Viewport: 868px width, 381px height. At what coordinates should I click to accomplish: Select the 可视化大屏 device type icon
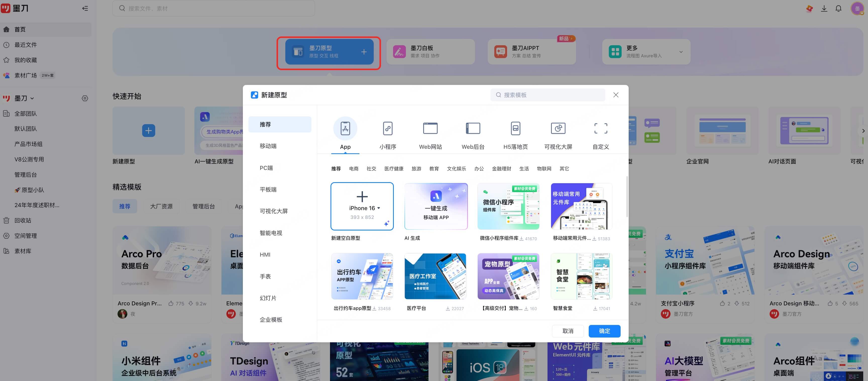(558, 128)
